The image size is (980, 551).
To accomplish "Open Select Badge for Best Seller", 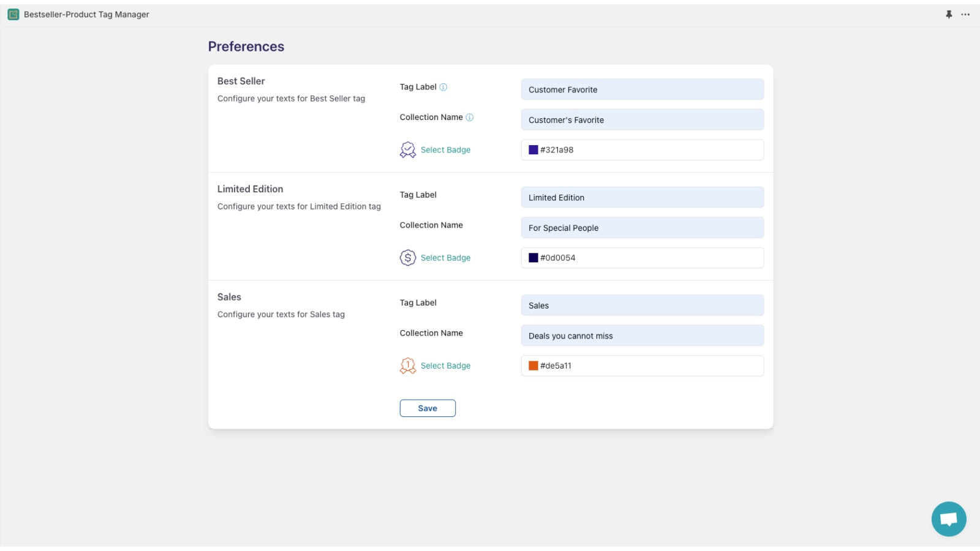I will pyautogui.click(x=445, y=149).
